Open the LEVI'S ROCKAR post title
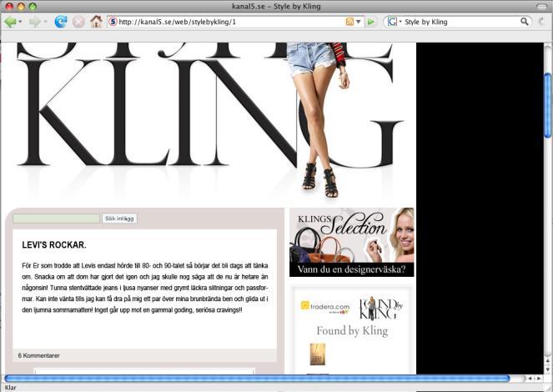 [54, 245]
